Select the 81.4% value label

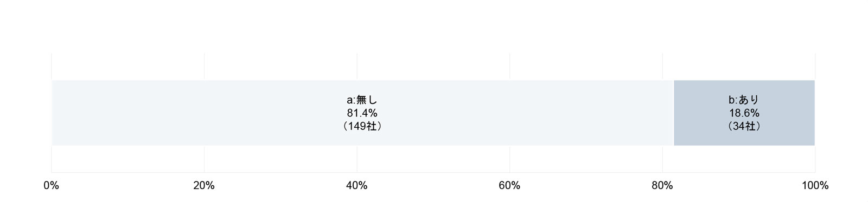362,113
